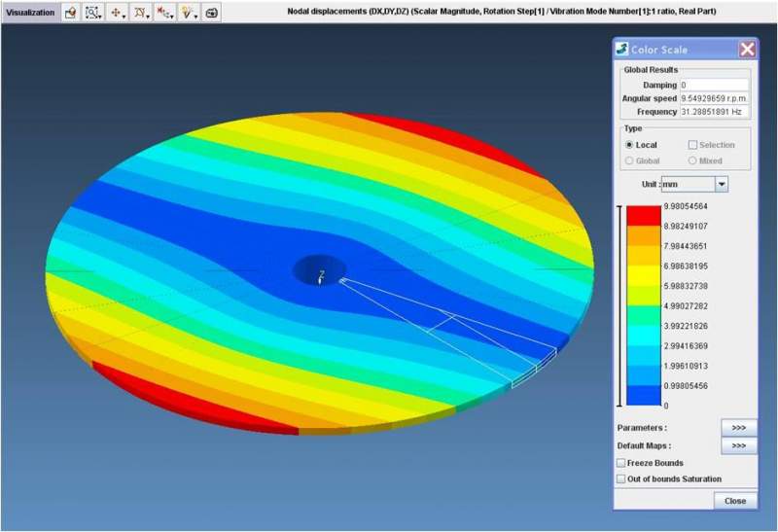Click the legend minimum value 0
The height and width of the screenshot is (532, 778).
(x=666, y=406)
